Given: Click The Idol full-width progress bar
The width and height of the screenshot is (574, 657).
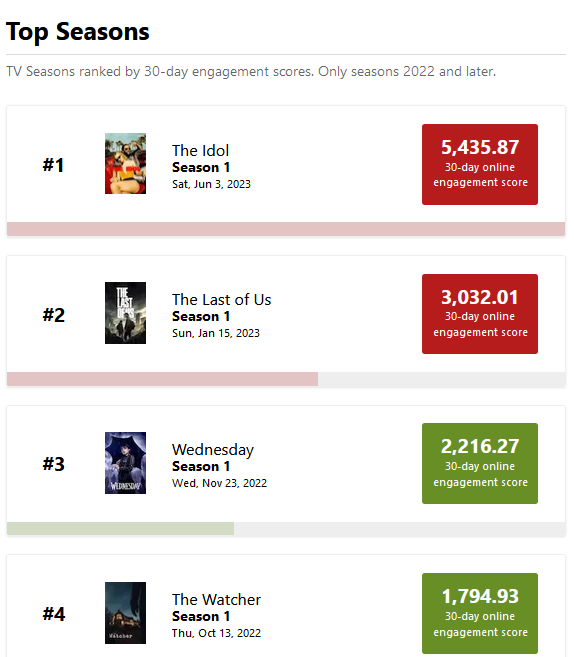Looking at the screenshot, I should (286, 229).
